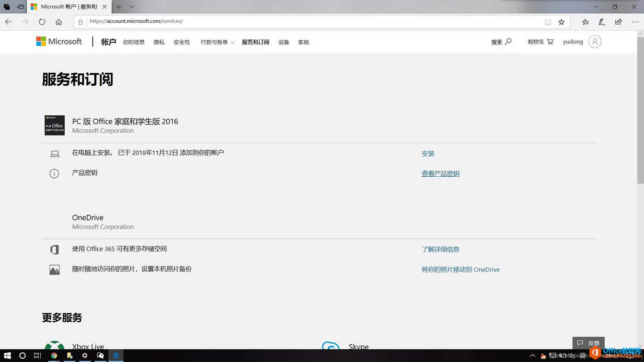Show hidden system tray icons
The height and width of the screenshot is (362, 644).
(x=532, y=356)
